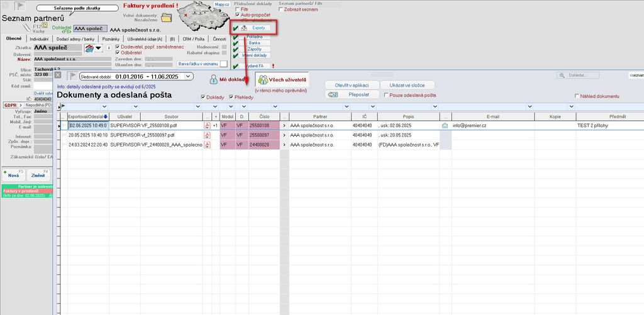Click the Rabatní skupina gray box
The image size is (644, 315).
pos(224,53)
